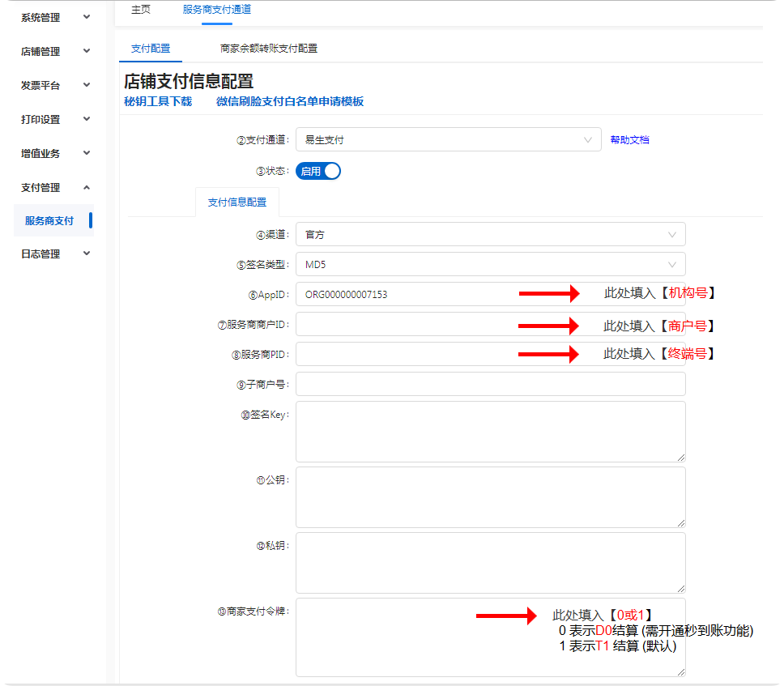Open the 支付通道 dropdown showing 易生支付
The width and height of the screenshot is (784, 686).
449,139
